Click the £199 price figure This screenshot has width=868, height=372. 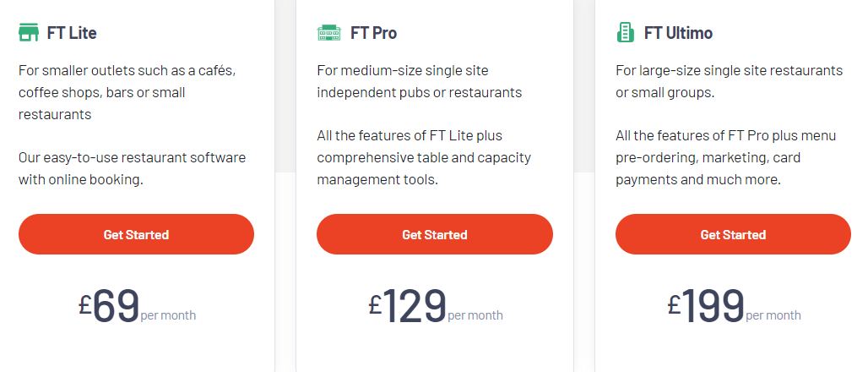(707, 305)
